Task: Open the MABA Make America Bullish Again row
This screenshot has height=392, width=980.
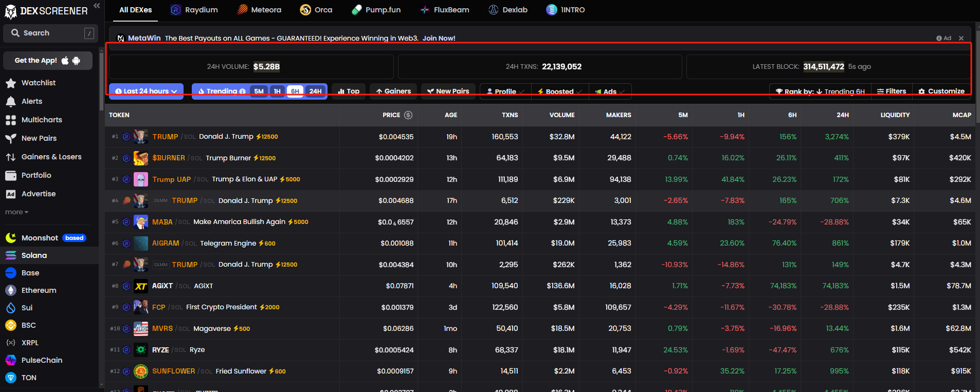Action: pyautogui.click(x=540, y=222)
